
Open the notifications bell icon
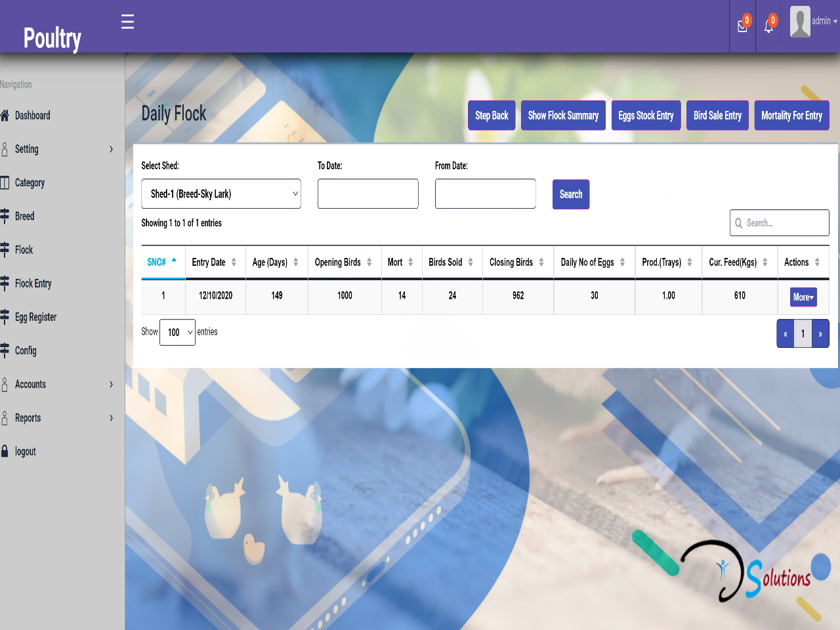pos(768,26)
